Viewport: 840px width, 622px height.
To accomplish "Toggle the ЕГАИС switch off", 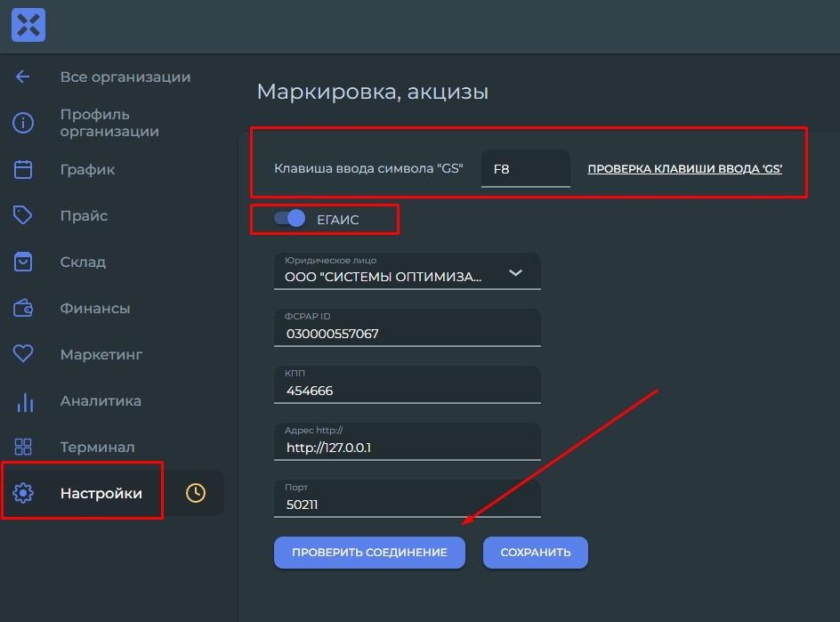I will click(x=290, y=219).
